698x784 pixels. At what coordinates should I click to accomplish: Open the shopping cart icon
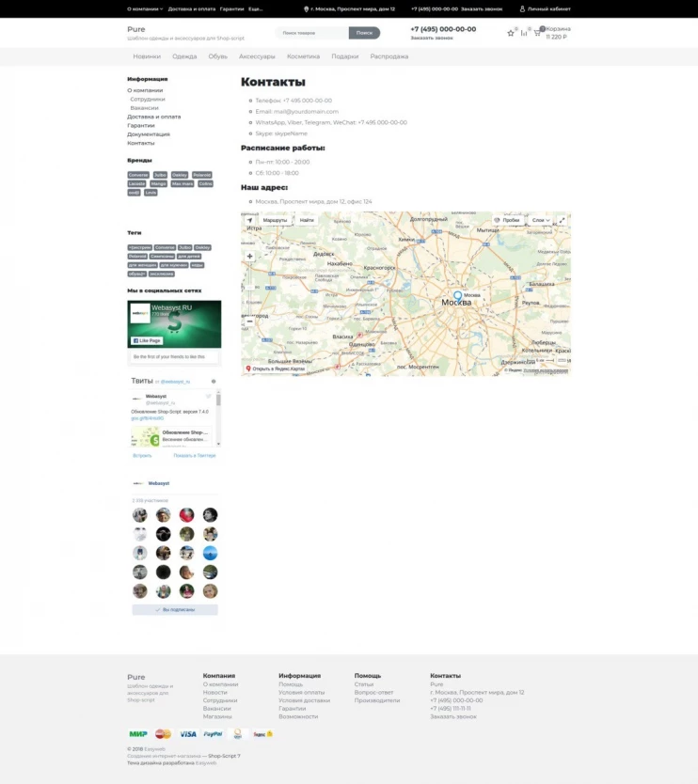click(538, 33)
